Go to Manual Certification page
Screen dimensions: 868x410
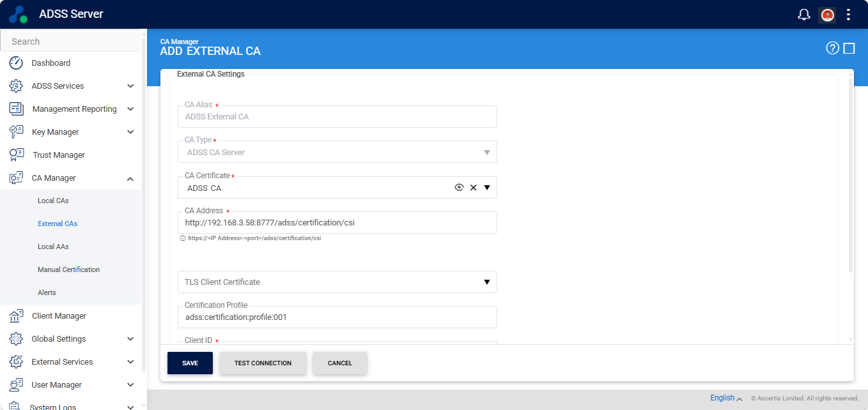pyautogui.click(x=68, y=270)
